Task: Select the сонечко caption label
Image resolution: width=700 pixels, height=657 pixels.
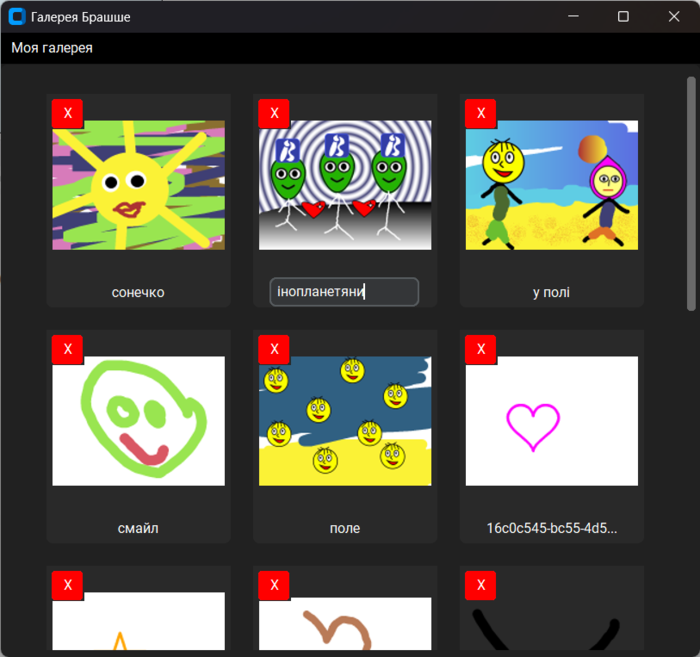Action: point(138,292)
